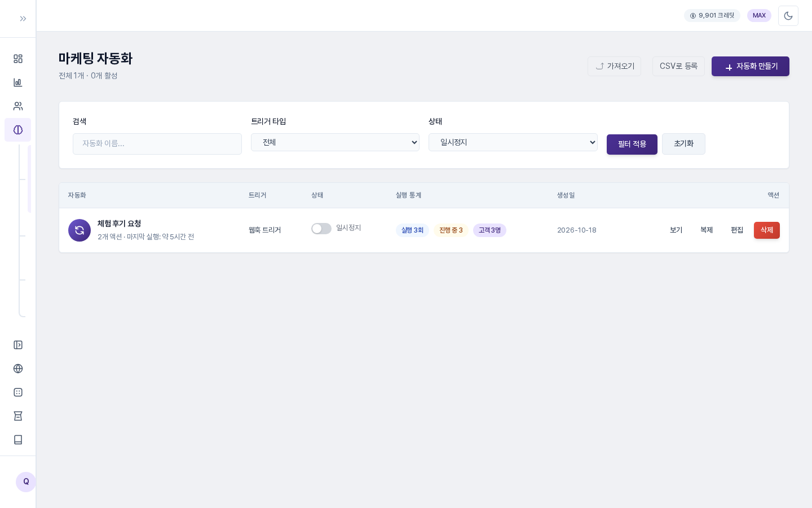The width and height of the screenshot is (812, 508).
Task: Open the book icon in sidebar
Action: [18, 440]
